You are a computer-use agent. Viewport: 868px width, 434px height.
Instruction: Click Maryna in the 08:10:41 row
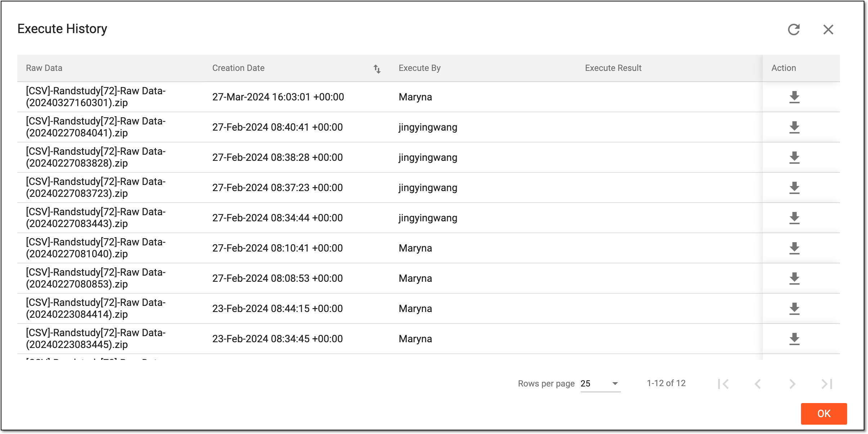click(415, 248)
